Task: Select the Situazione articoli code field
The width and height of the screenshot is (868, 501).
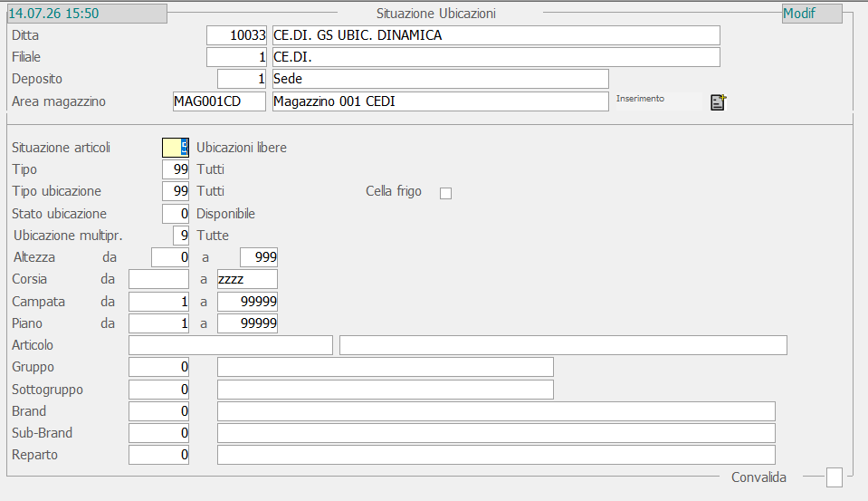Action: pyautogui.click(x=176, y=148)
